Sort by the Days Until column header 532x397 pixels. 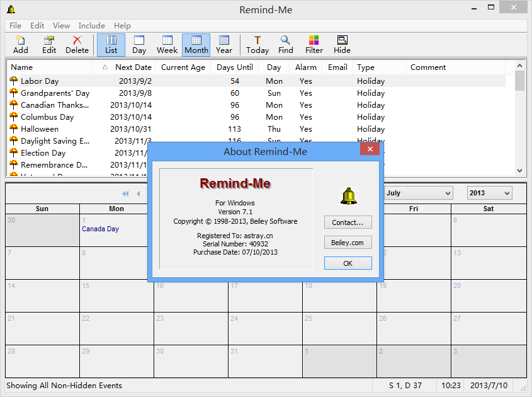[x=235, y=67]
